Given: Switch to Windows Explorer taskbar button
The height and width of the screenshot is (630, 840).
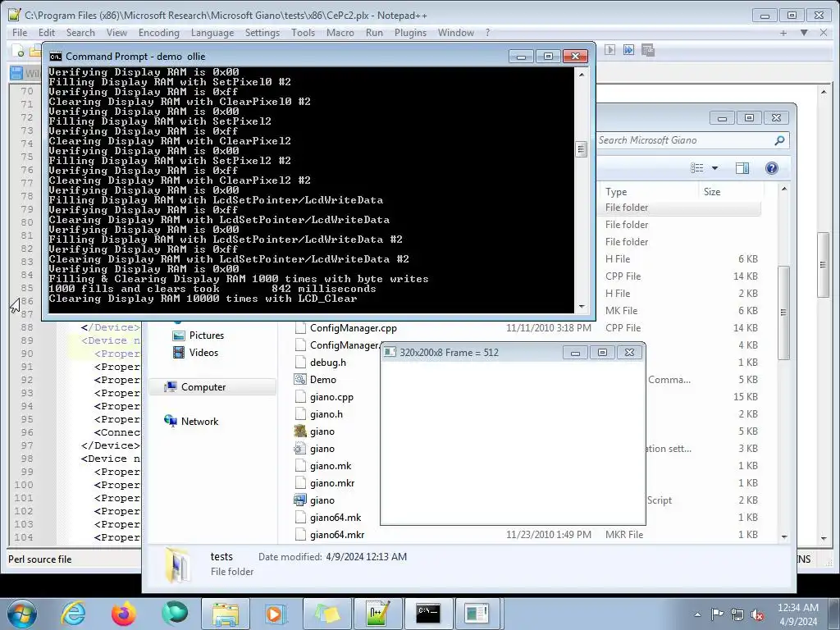Looking at the screenshot, I should [226, 614].
